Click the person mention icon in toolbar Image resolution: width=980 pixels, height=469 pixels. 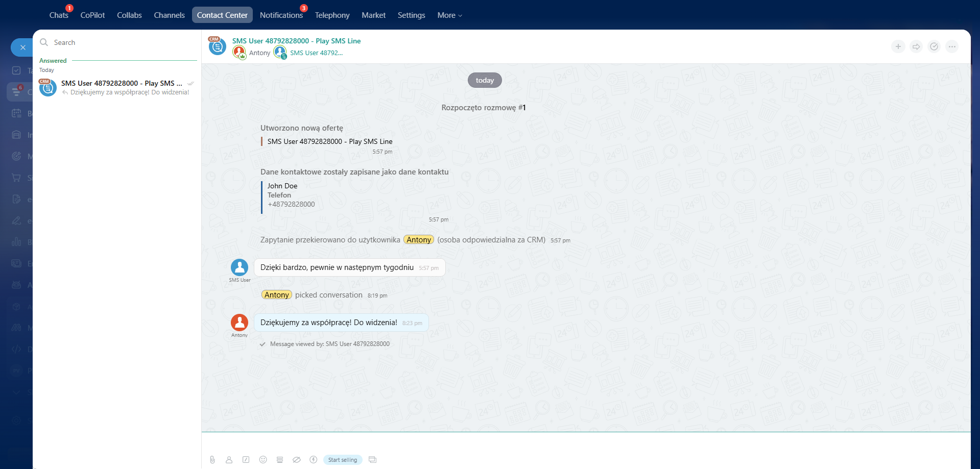tap(229, 460)
